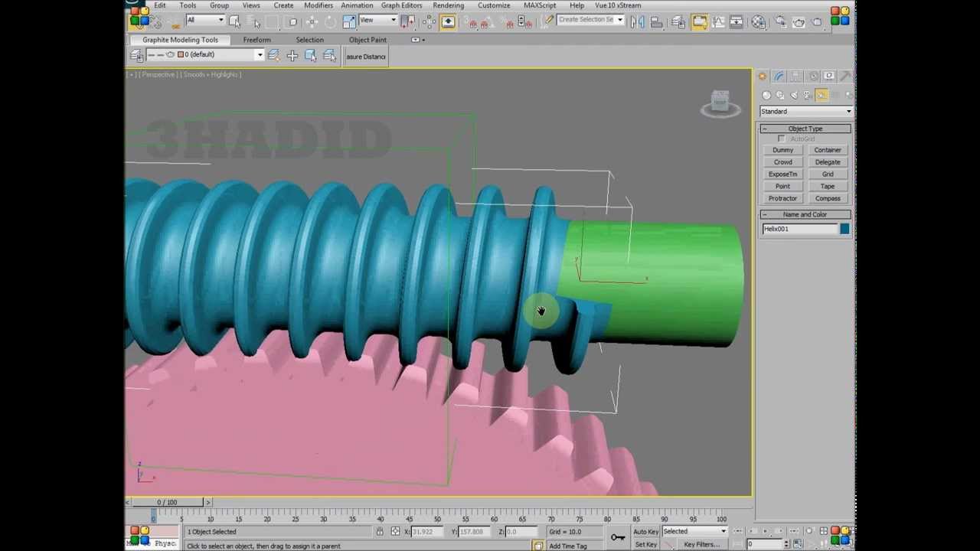This screenshot has width=980, height=551.
Task: Select the Helpers category icon
Action: (822, 95)
